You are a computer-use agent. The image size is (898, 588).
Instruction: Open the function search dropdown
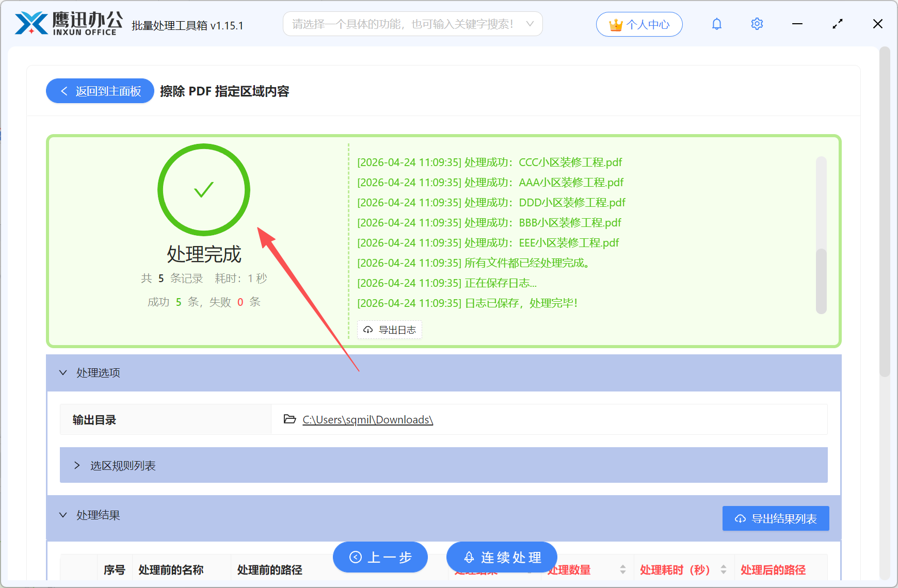point(530,24)
